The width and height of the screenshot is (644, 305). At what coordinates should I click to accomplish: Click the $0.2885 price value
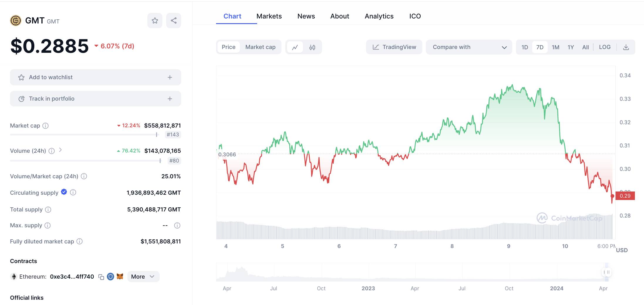click(x=49, y=46)
